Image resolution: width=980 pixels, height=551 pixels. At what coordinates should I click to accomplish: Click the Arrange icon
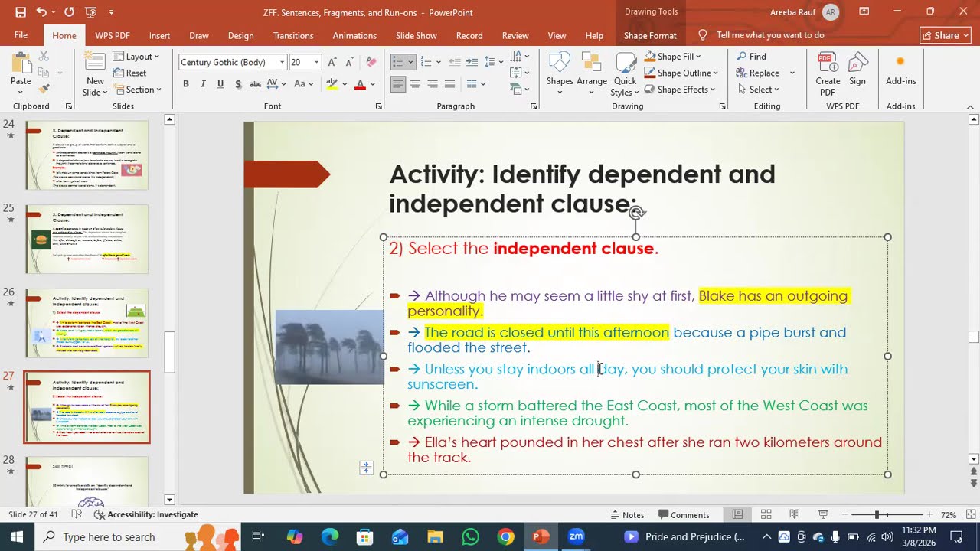[x=591, y=63]
